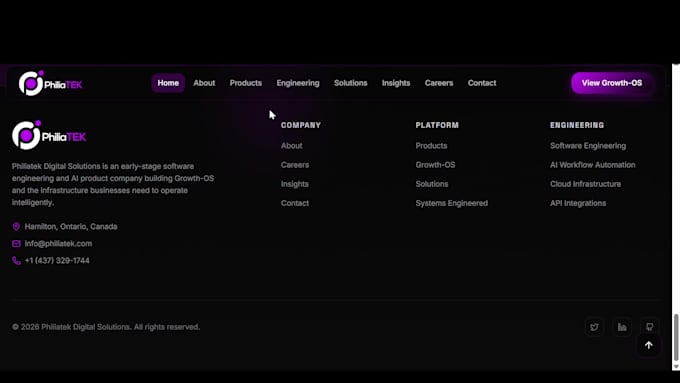The image size is (680, 383).
Task: Click the View Growth-OS button
Action: (611, 83)
